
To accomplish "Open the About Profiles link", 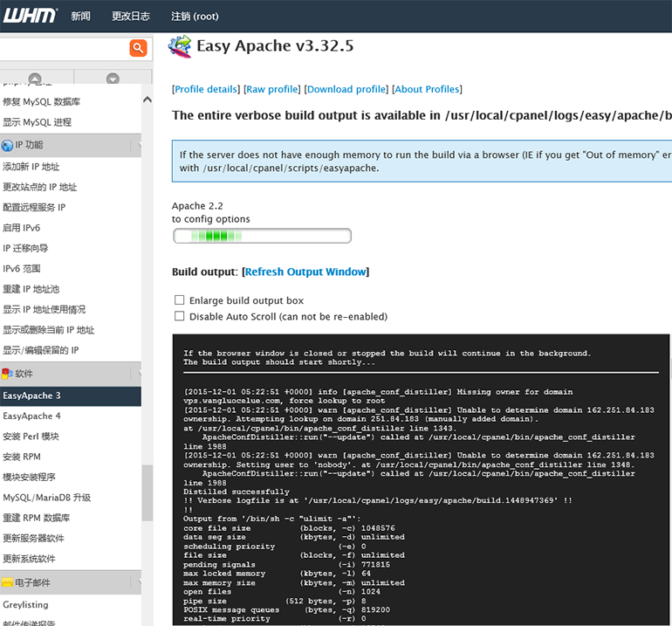I will tap(427, 89).
